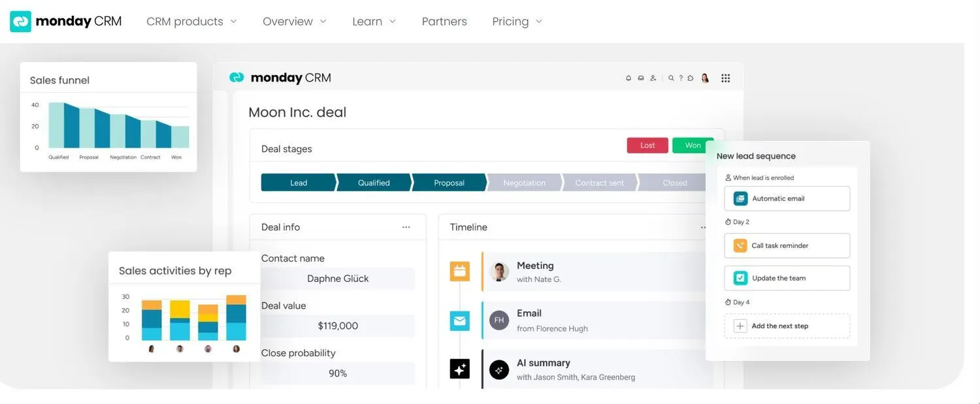Open search magnifier in CRM header
This screenshot has width=980, height=404.
click(x=671, y=78)
